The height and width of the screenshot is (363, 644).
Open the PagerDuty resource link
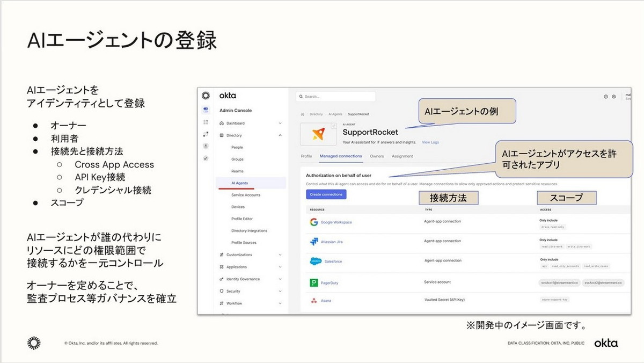click(330, 283)
